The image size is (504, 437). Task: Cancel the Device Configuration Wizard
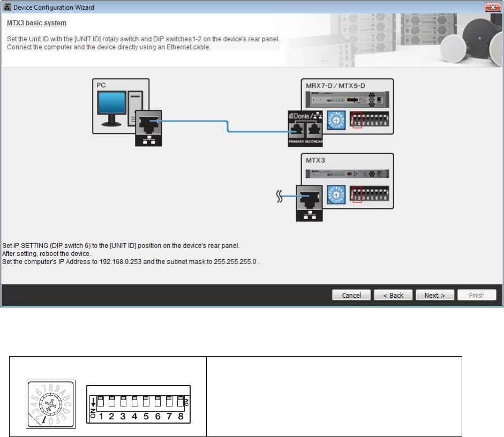click(x=351, y=295)
